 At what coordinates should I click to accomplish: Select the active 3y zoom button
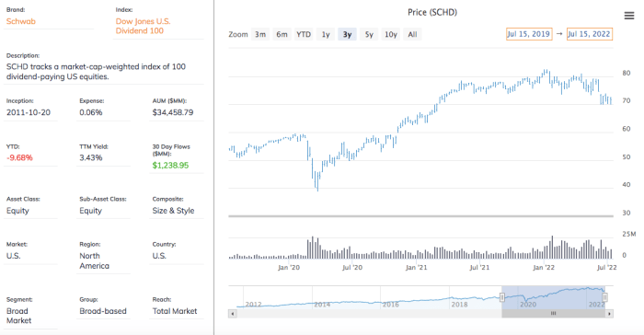point(348,35)
